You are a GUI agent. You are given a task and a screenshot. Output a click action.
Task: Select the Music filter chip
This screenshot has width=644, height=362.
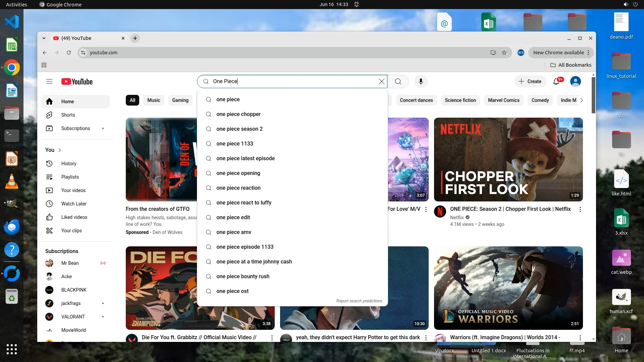[x=154, y=100]
